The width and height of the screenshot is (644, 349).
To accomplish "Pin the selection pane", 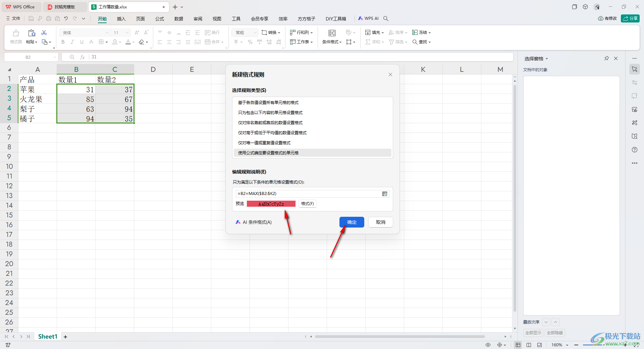I will 606,58.
